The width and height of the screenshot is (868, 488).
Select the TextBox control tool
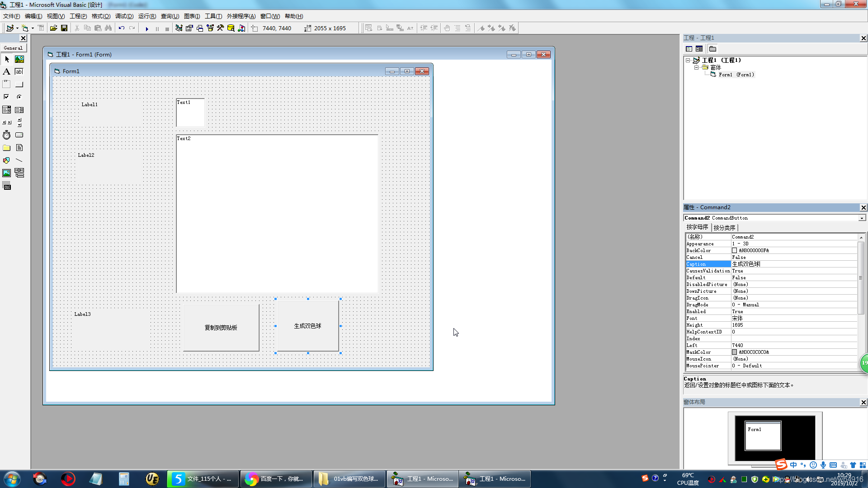coord(19,71)
